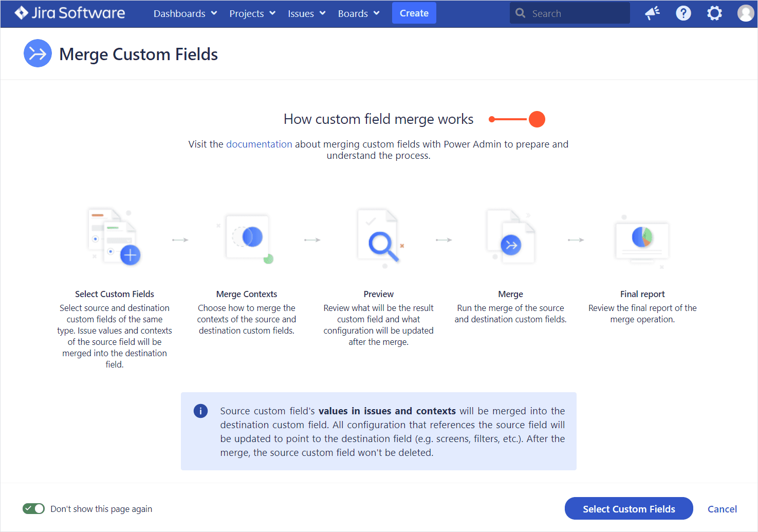The height and width of the screenshot is (532, 758).
Task: Toggle Don't show this page again switch
Action: [x=33, y=509]
